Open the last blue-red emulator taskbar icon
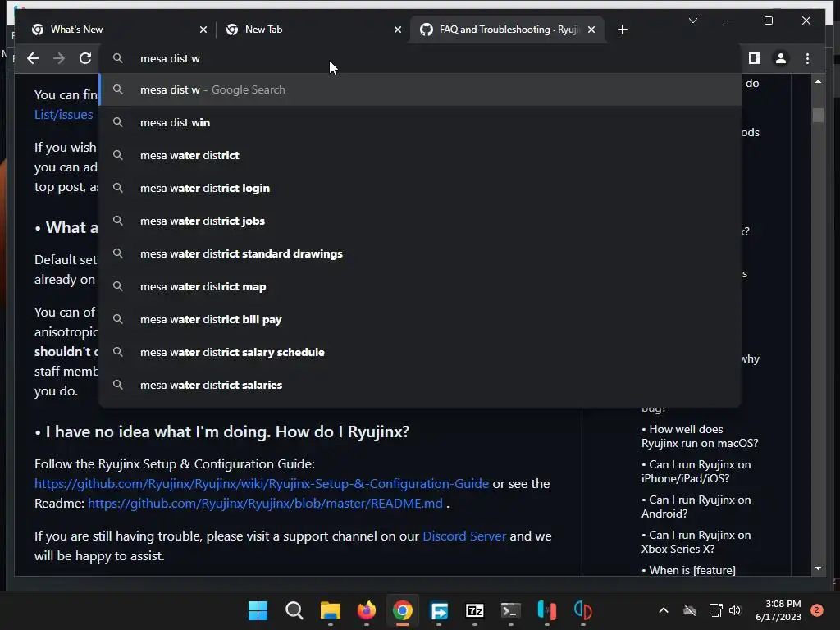The image size is (840, 630). click(583, 610)
